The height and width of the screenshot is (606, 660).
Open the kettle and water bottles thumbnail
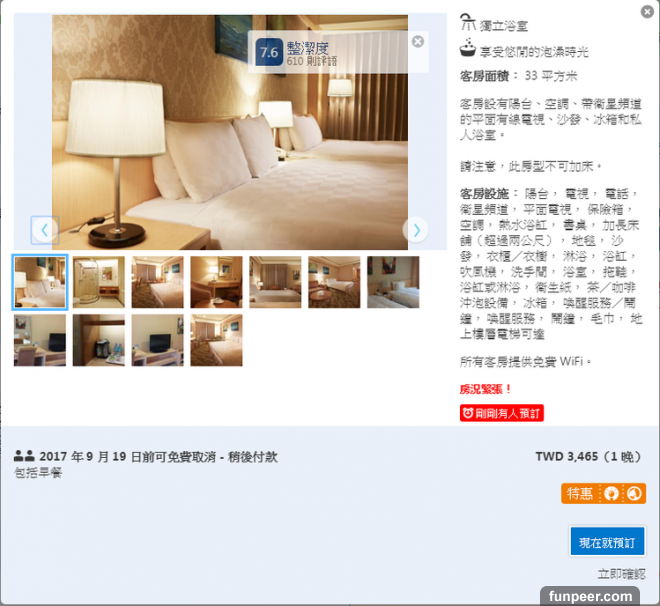(98, 340)
